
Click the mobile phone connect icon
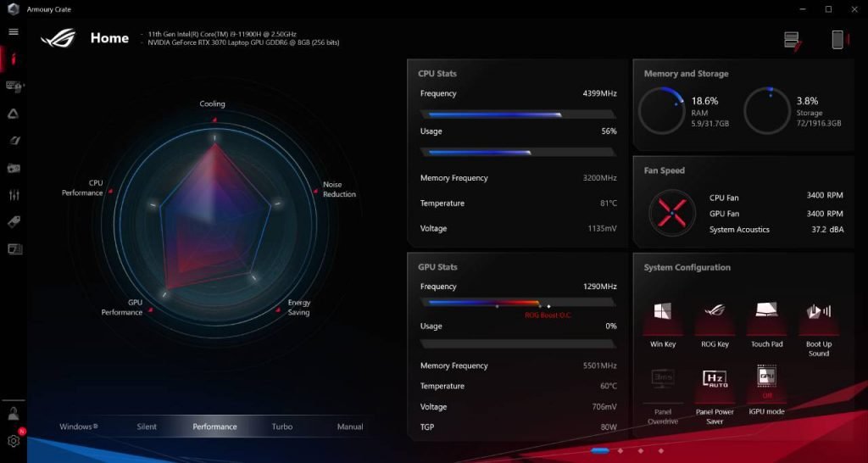point(838,40)
